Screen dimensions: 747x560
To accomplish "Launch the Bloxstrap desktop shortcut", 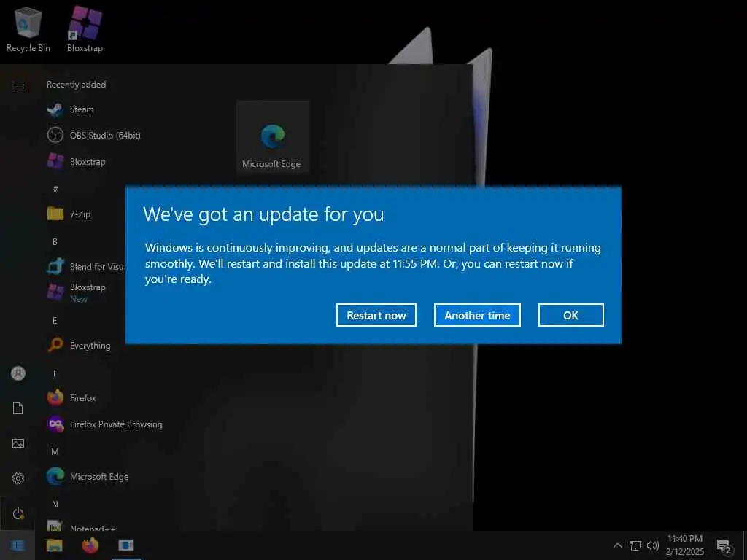I will coord(85,29).
